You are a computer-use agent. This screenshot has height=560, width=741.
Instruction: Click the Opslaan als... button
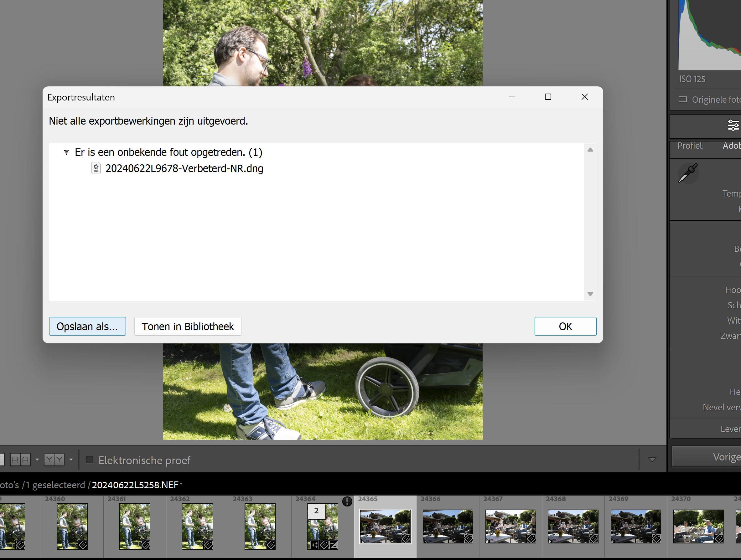tap(87, 326)
